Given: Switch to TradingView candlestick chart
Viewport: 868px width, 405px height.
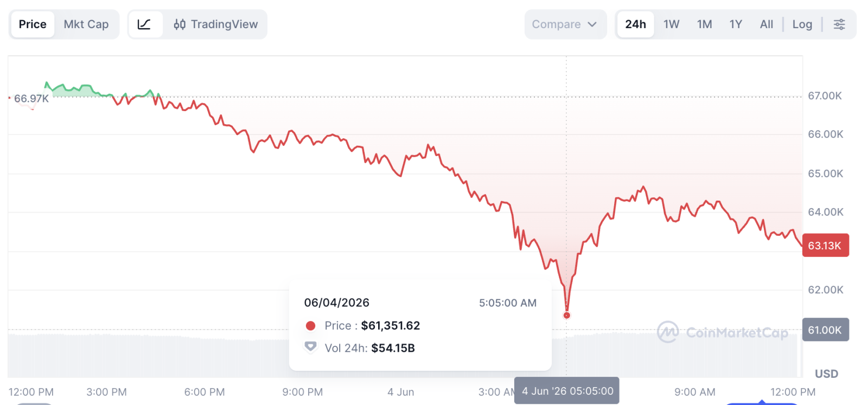Looking at the screenshot, I should [x=215, y=24].
